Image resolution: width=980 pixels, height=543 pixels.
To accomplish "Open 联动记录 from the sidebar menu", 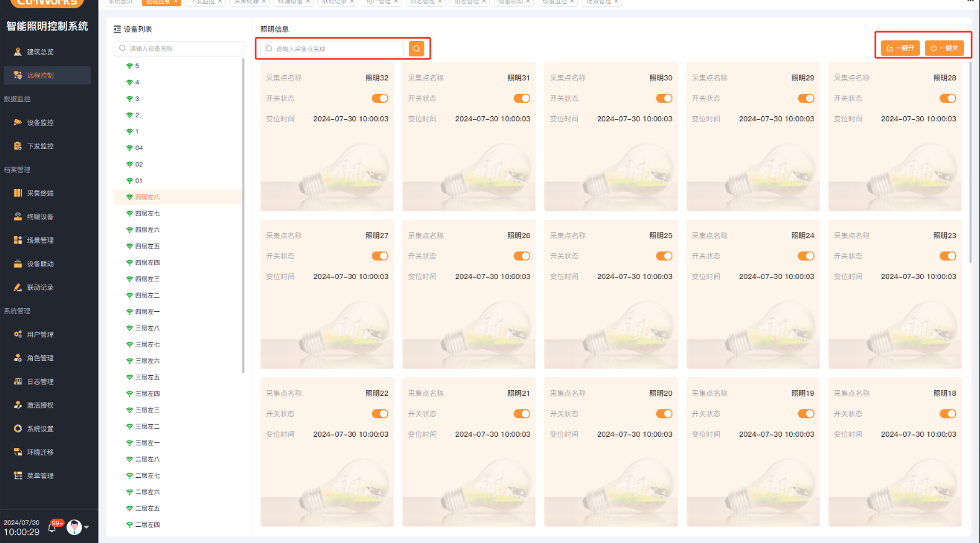I will click(40, 287).
